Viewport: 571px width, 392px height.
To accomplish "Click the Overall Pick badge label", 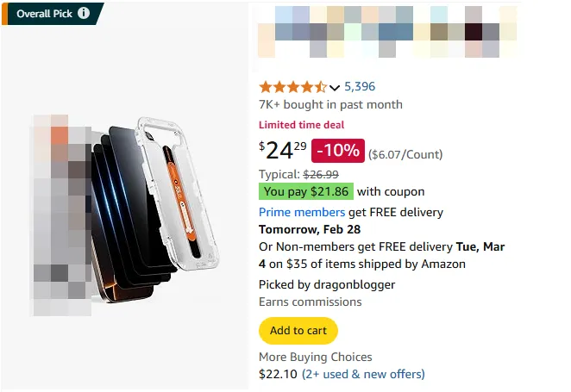I will click(x=43, y=13).
